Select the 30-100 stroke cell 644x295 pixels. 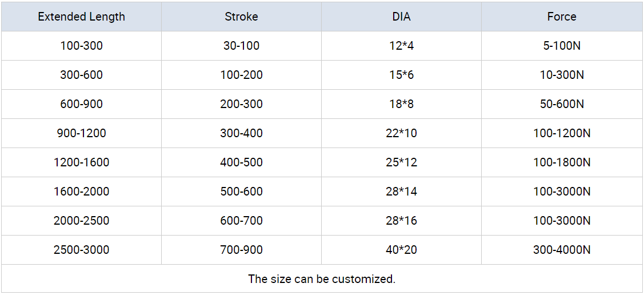pos(241,46)
